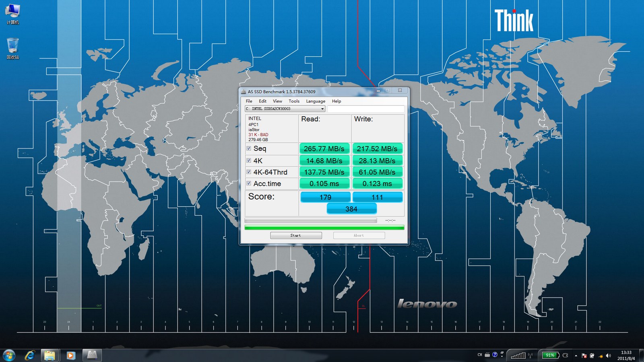Click the wireless signal strength bars
Image resolution: width=644 pixels, height=362 pixels.
click(518, 355)
